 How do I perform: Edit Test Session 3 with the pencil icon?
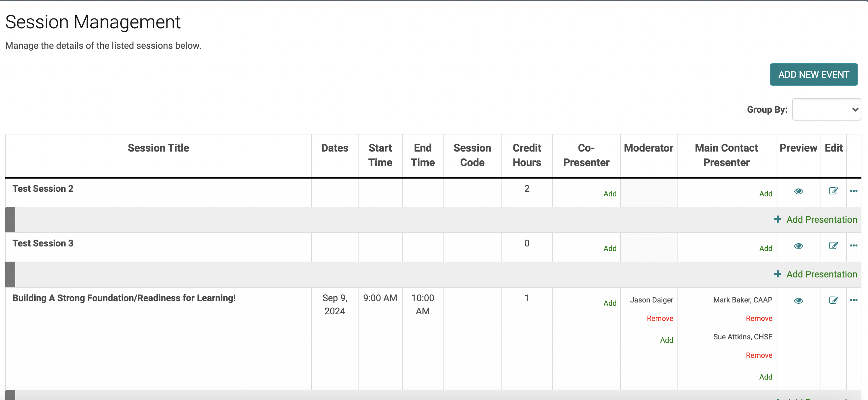coord(833,246)
